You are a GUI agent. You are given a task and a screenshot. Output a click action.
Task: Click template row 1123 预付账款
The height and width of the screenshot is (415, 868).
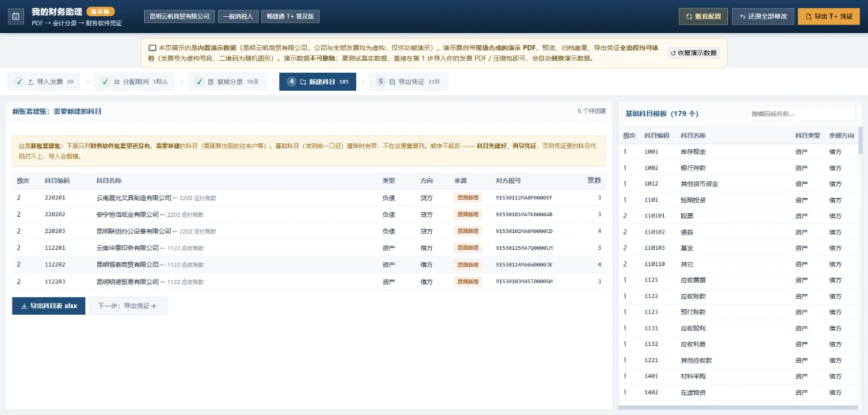pyautogui.click(x=738, y=312)
